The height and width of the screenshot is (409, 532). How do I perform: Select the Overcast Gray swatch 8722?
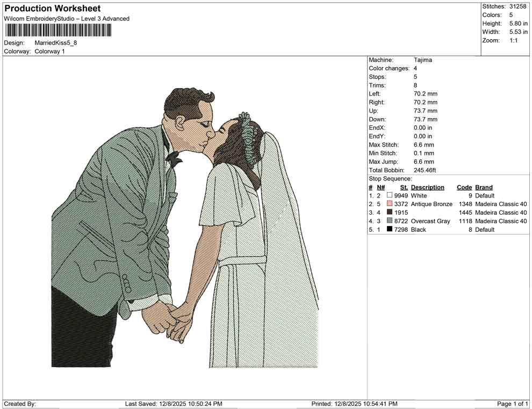(x=390, y=221)
